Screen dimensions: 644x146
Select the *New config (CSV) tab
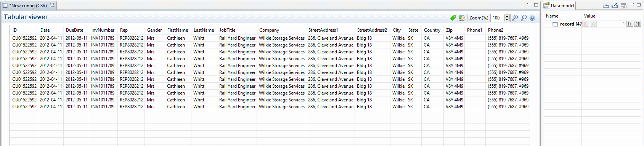click(29, 5)
